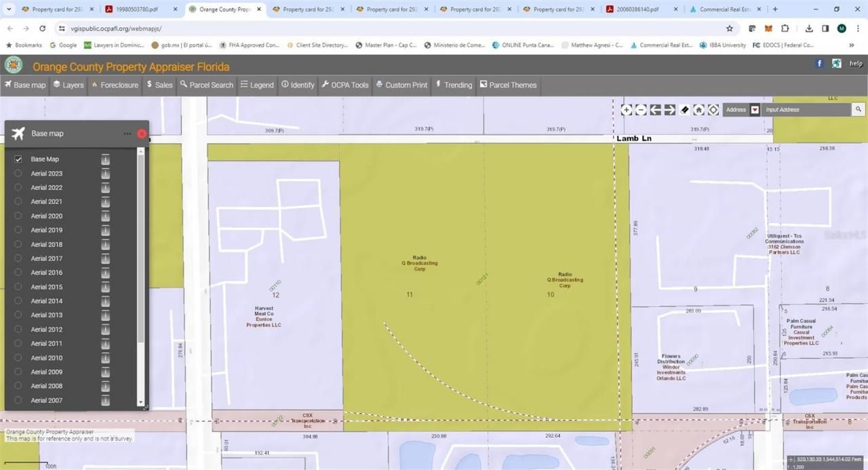Click the help link in header
This screenshot has width=868, height=470.
pyautogui.click(x=856, y=64)
